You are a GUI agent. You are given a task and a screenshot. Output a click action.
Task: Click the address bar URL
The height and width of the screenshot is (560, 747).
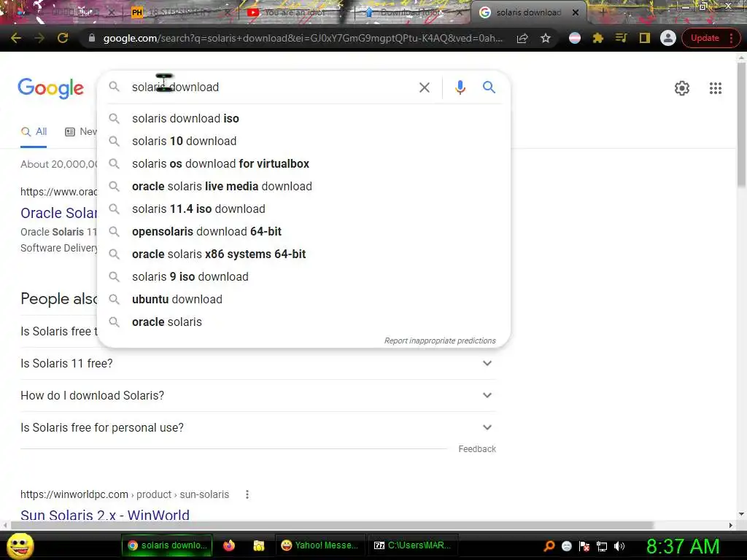[303, 38]
